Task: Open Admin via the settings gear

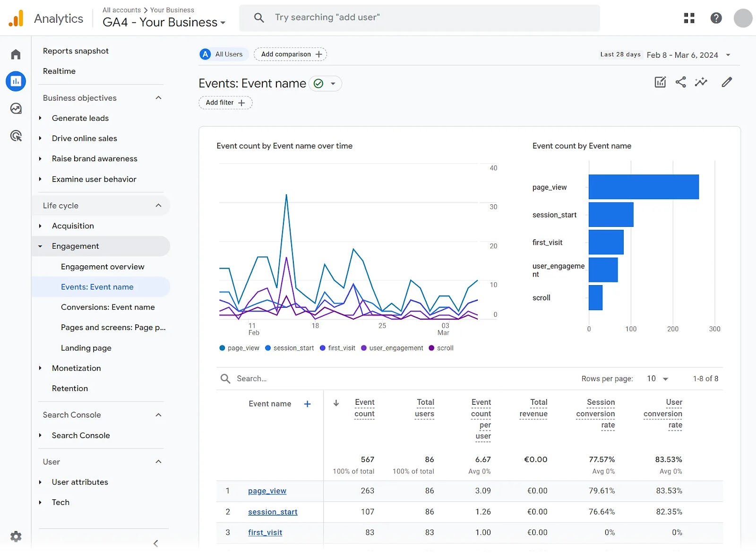Action: pos(16,536)
